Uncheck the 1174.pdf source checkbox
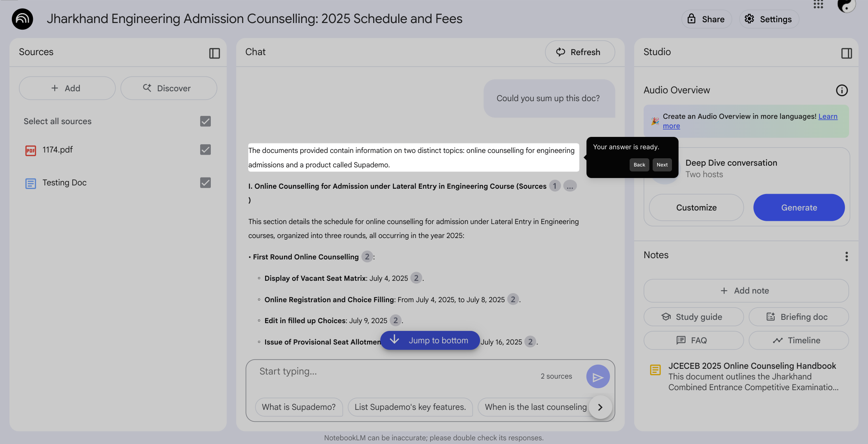Viewport: 868px width, 444px height. click(x=205, y=150)
